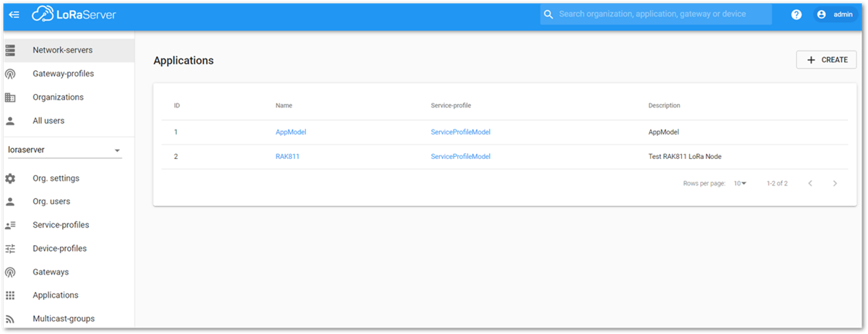Click the Applications grid icon
The image size is (868, 334).
[10, 295]
